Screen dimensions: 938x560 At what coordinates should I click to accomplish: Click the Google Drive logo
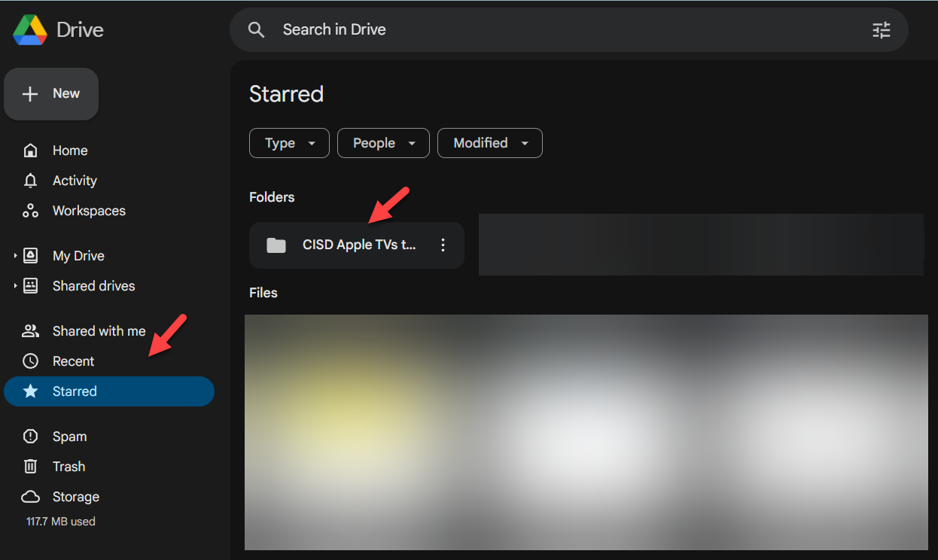[30, 30]
